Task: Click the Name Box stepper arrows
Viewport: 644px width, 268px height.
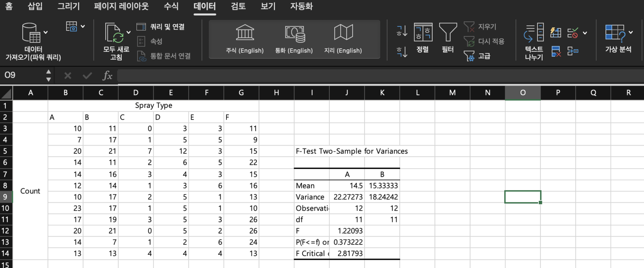Action: (48, 75)
